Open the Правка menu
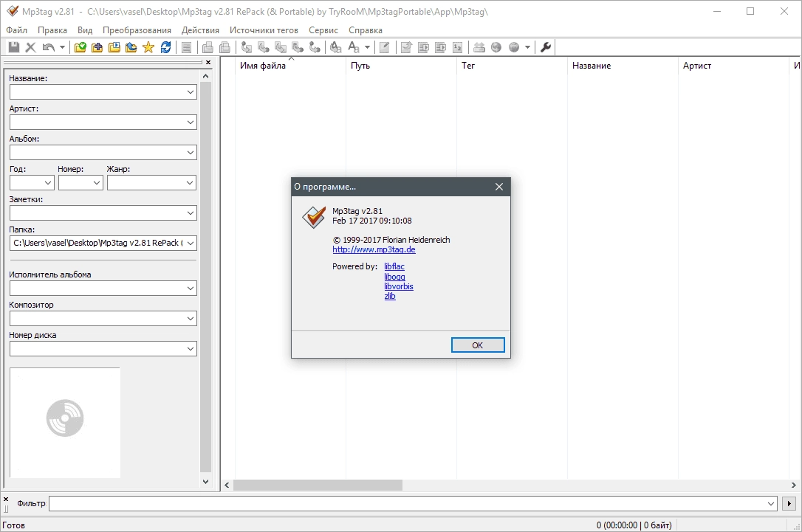 coord(52,30)
